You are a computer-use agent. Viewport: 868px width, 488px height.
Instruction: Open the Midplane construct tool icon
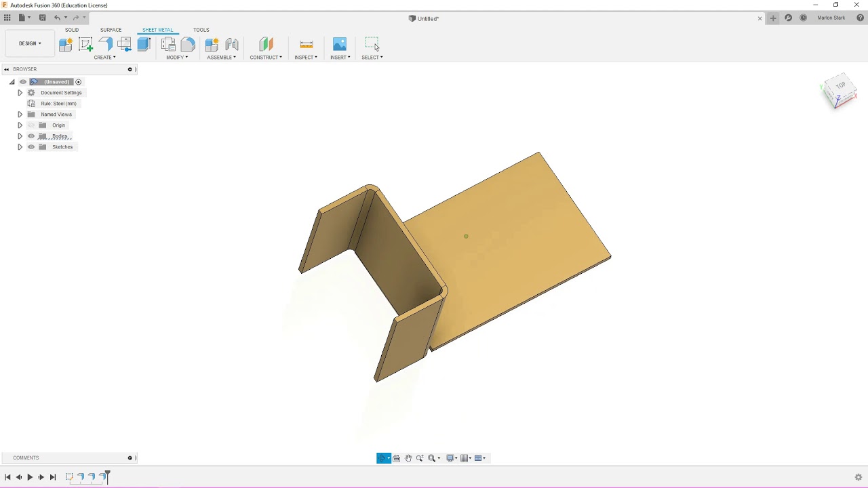click(266, 44)
